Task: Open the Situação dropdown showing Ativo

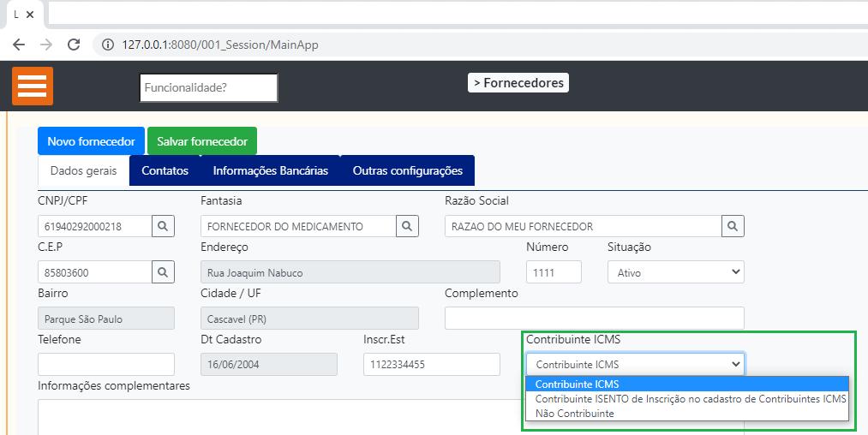Action: (x=675, y=272)
